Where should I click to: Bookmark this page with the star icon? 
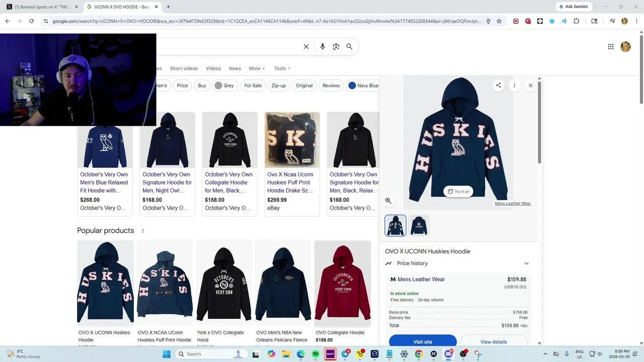point(499,21)
